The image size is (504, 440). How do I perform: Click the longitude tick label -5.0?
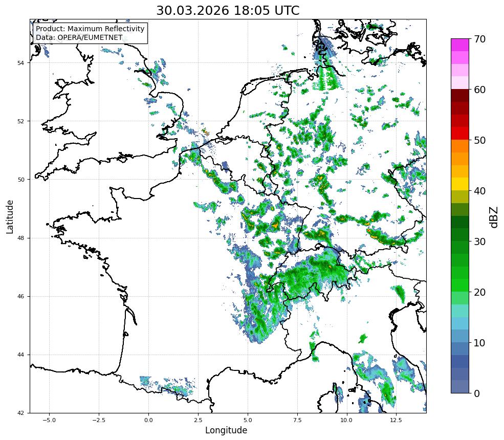click(x=49, y=420)
